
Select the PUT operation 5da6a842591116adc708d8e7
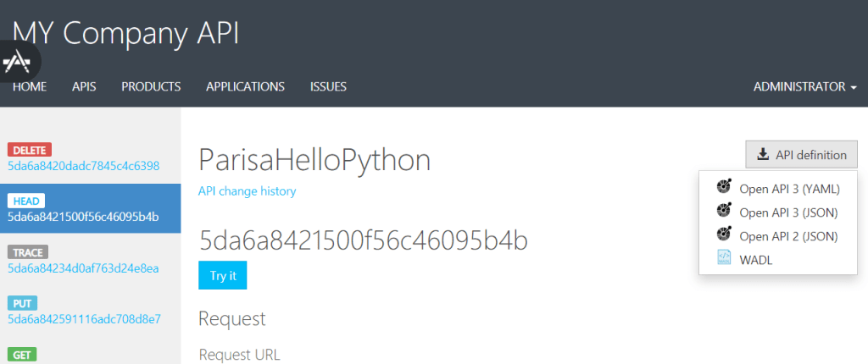pos(83,319)
